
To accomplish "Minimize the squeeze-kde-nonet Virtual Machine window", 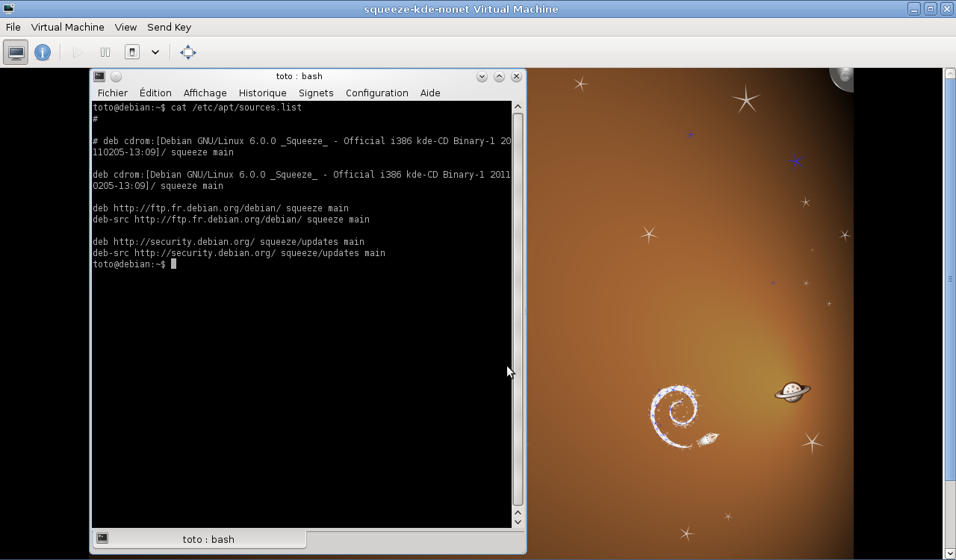I will pyautogui.click(x=913, y=9).
